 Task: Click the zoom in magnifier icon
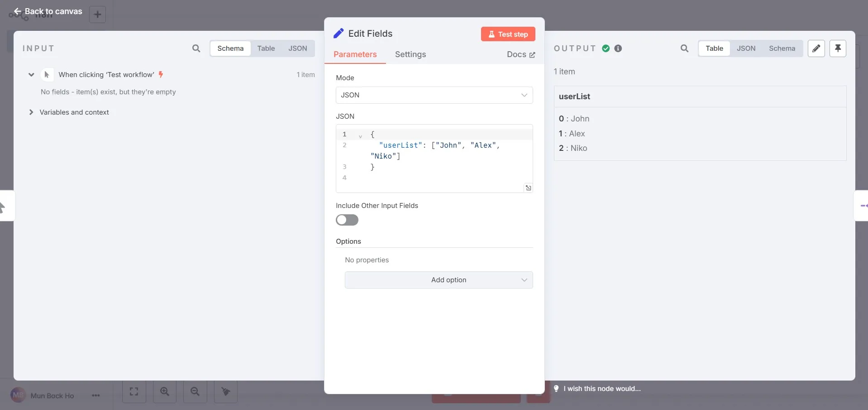coord(165,391)
